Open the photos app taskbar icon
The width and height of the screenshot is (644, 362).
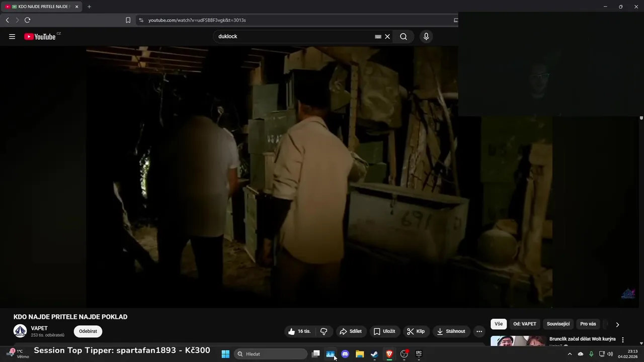(330, 354)
